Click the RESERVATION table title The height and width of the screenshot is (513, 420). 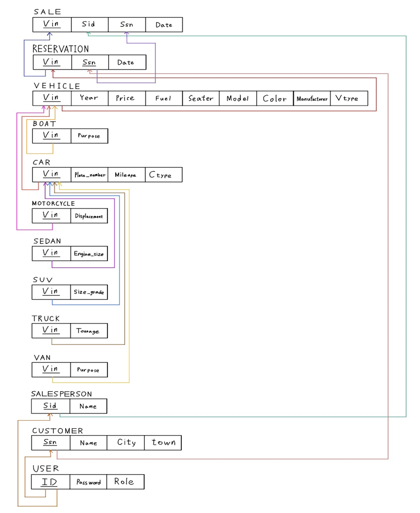click(x=60, y=49)
